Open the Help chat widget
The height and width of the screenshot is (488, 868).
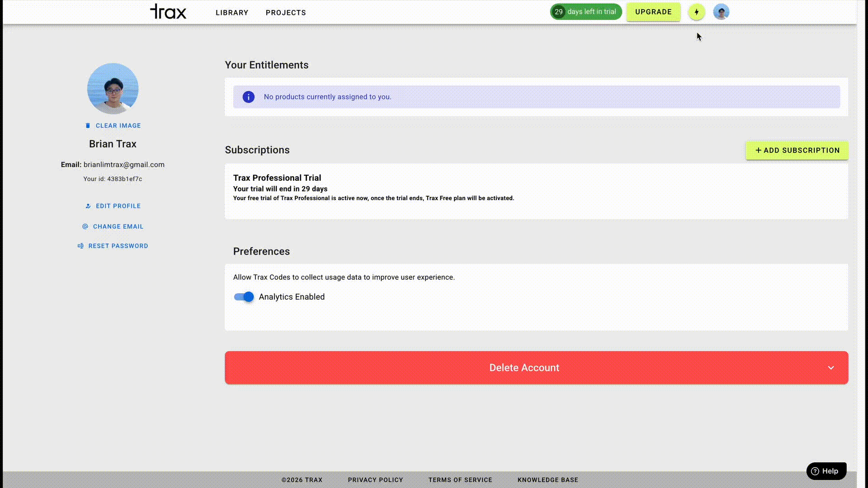pos(826,471)
